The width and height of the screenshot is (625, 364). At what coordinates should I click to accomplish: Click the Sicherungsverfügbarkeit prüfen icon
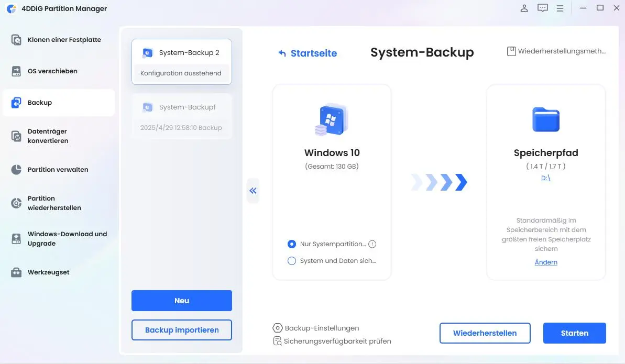click(278, 341)
